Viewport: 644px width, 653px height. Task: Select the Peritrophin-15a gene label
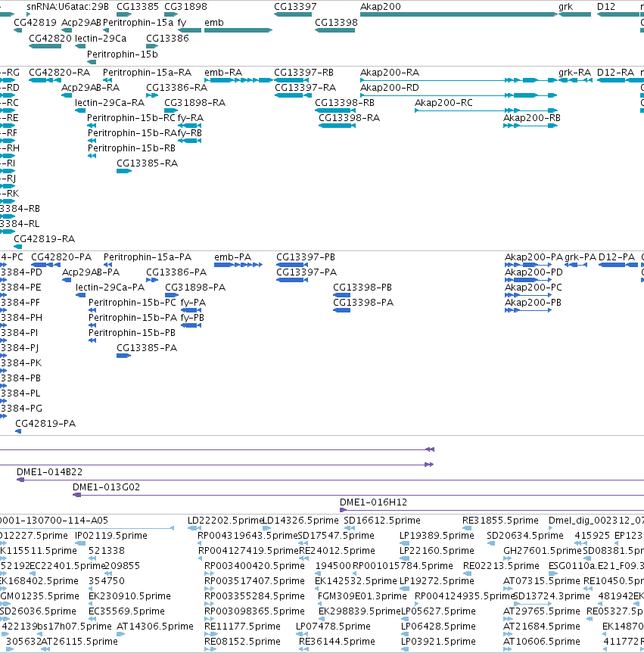click(x=138, y=23)
